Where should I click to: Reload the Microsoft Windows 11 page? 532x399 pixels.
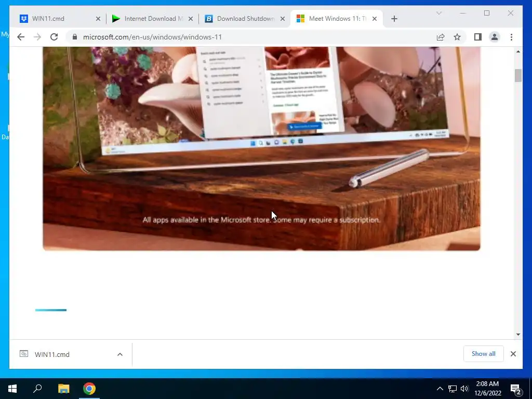click(54, 37)
